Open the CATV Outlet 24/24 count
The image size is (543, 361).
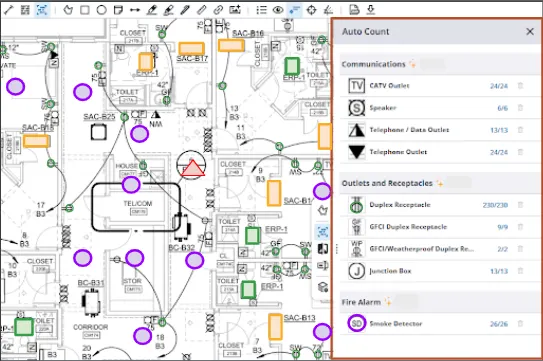(x=499, y=86)
